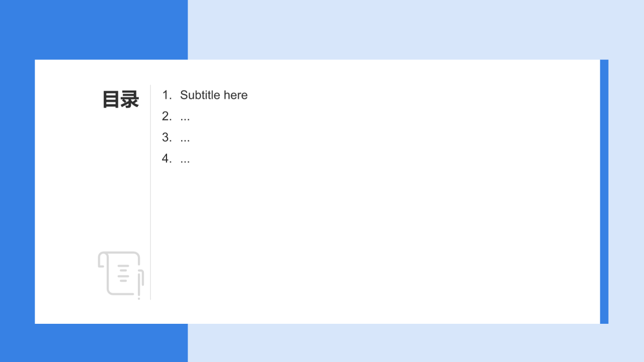Click the dark blue area beneath the white card

pyautogui.click(x=94, y=343)
